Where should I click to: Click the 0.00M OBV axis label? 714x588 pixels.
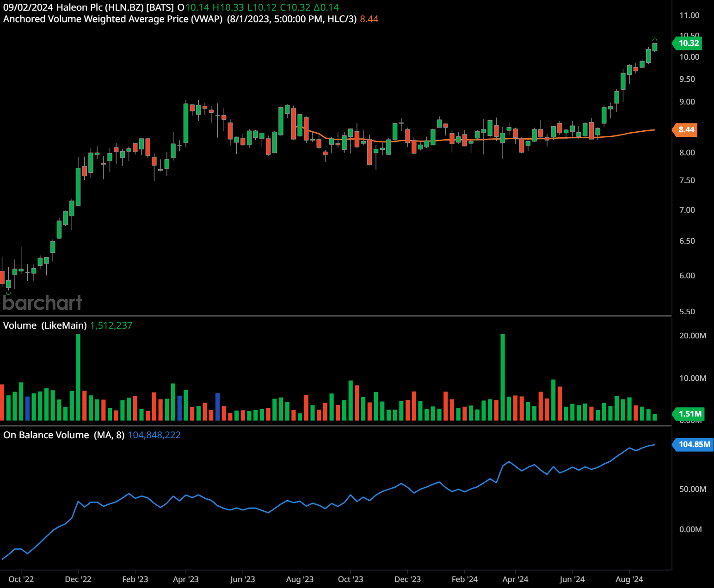point(690,529)
